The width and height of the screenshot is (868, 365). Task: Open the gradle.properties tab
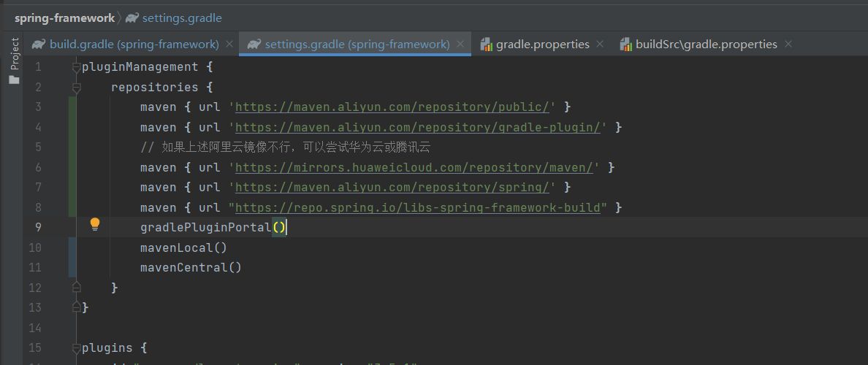pos(542,45)
